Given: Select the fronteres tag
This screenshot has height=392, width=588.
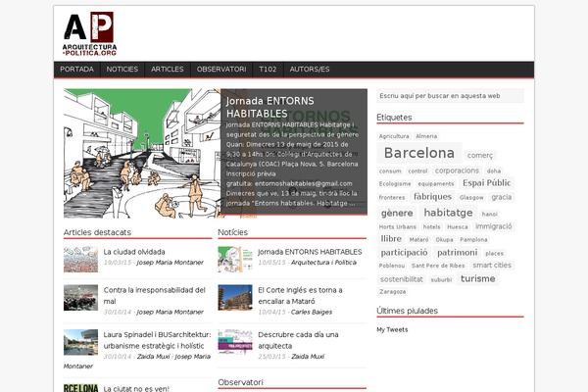Looking at the screenshot, I should 392,197.
